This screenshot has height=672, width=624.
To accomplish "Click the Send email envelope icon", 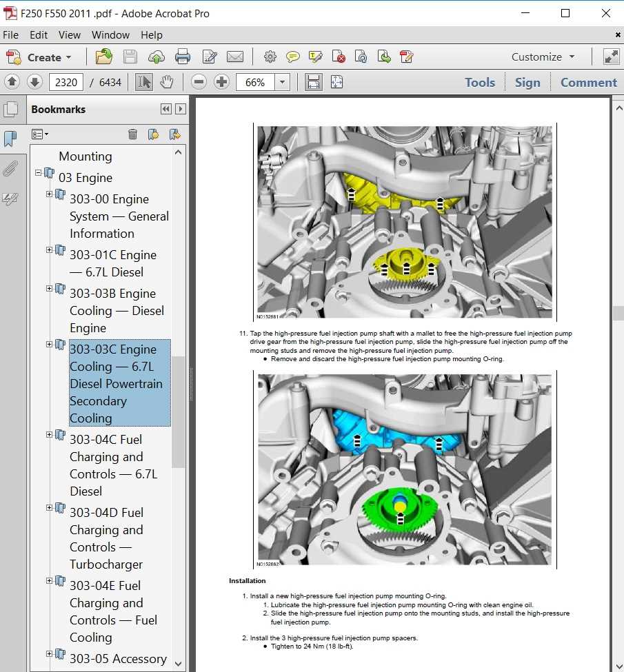I will tap(235, 57).
